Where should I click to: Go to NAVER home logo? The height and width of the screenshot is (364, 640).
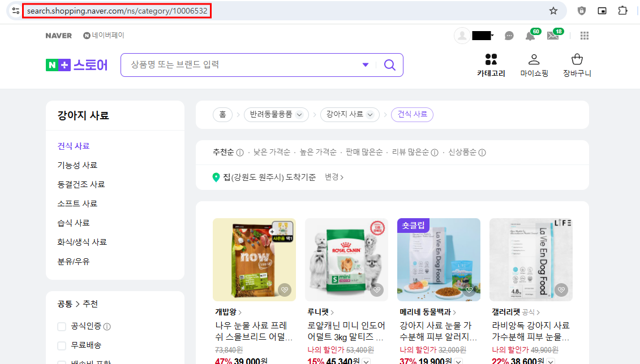(x=59, y=36)
